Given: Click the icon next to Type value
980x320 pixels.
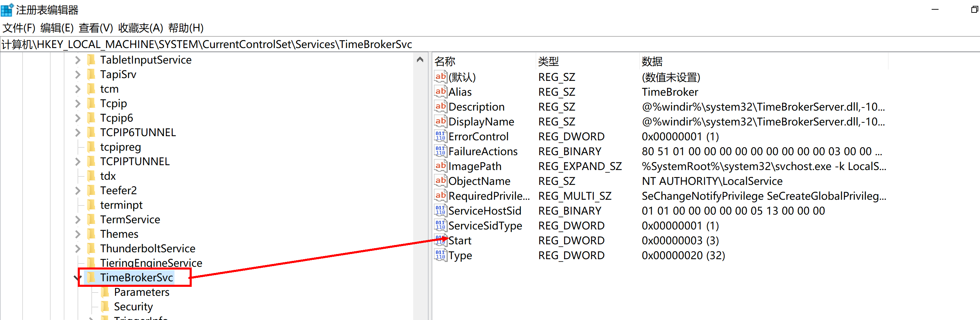Looking at the screenshot, I should (440, 255).
